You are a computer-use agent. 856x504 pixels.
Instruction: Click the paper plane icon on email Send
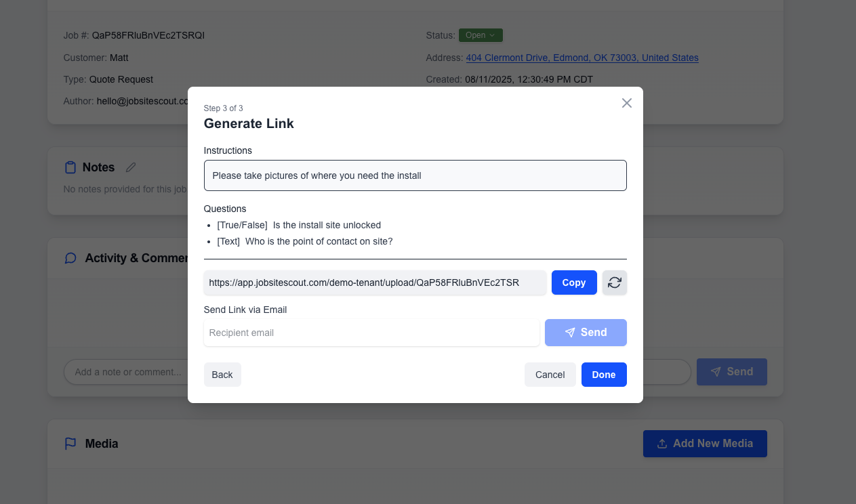(570, 332)
